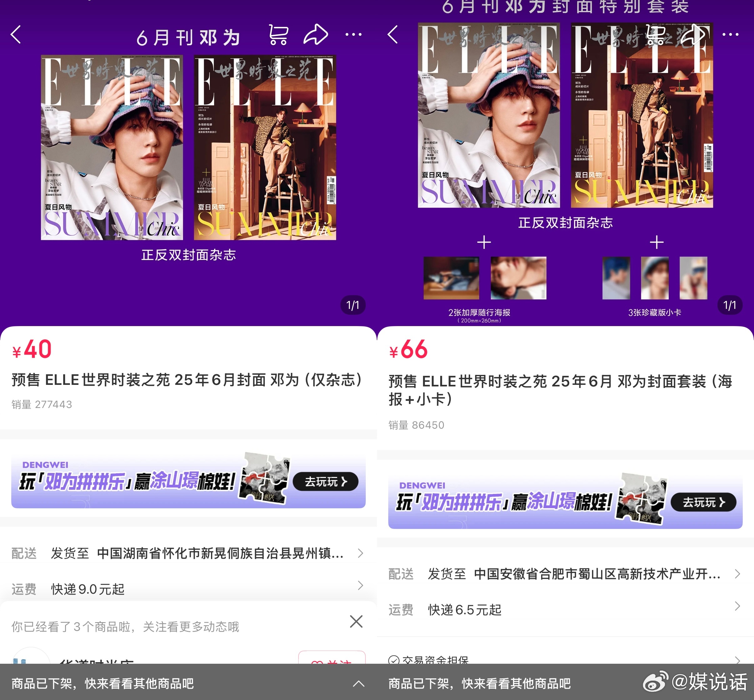Tap 3张珍藏版小卡 label
The width and height of the screenshot is (754, 700).
click(655, 313)
